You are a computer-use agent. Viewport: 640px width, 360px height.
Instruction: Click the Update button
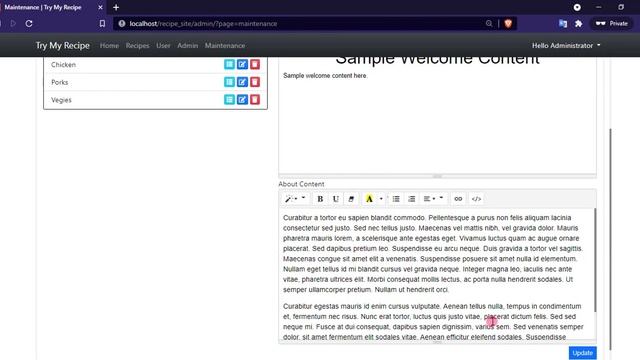[x=582, y=353]
